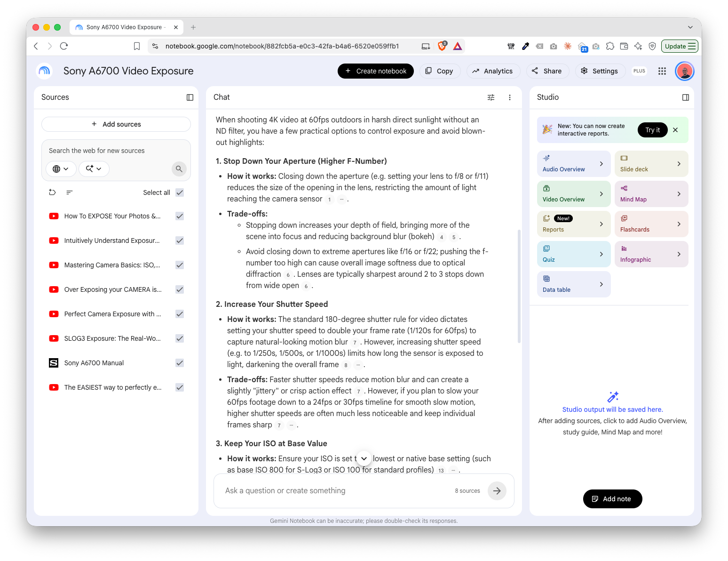Expand the Slide deck options chevron
The height and width of the screenshot is (561, 728).
(679, 164)
